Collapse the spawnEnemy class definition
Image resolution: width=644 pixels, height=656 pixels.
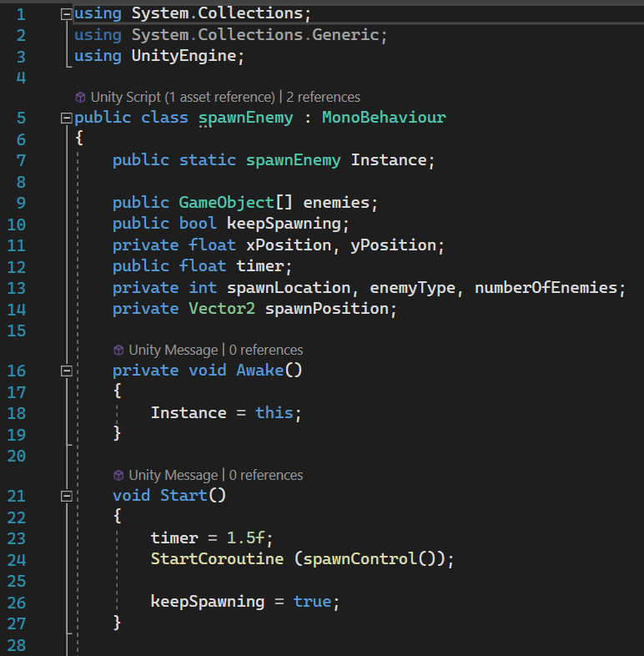67,119
